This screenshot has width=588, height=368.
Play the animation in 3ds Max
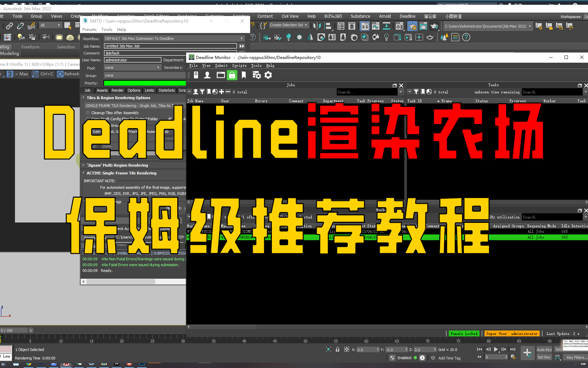coord(496,349)
